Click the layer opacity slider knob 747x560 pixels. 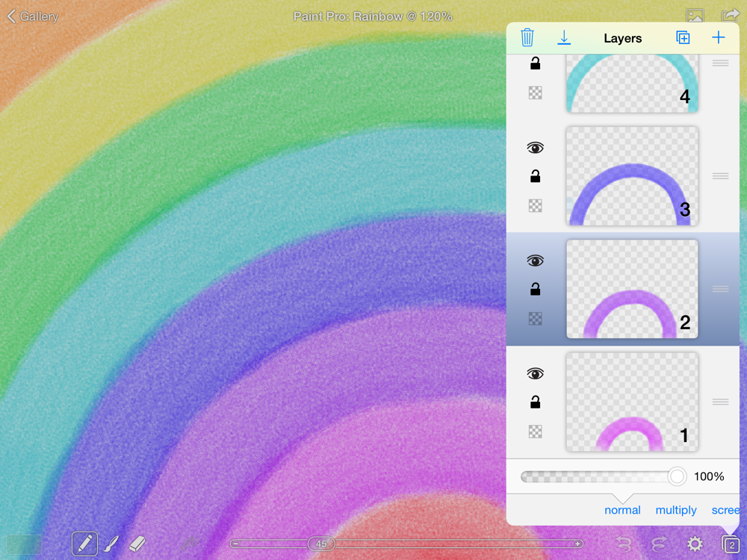pos(677,476)
